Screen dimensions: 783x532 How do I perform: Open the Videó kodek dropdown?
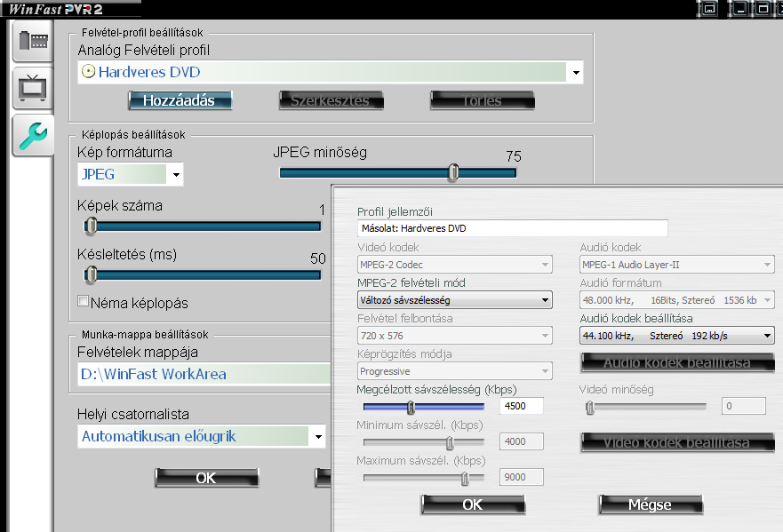coord(454,265)
